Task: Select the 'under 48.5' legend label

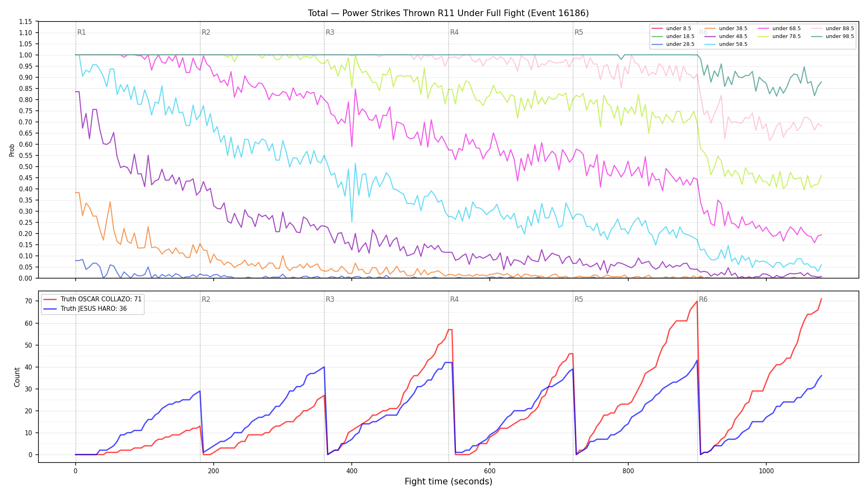Action: coord(733,36)
